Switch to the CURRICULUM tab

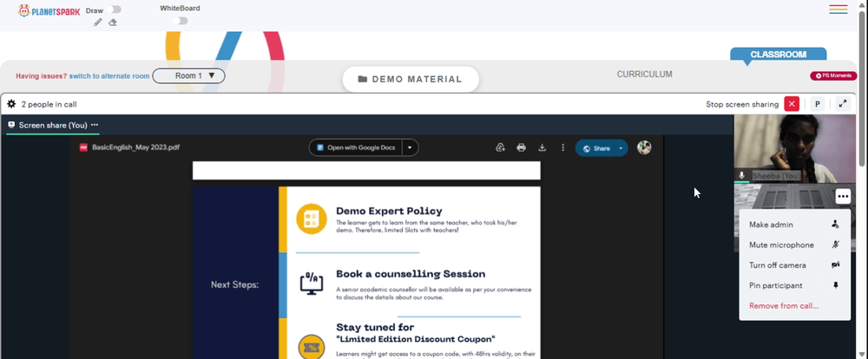644,74
